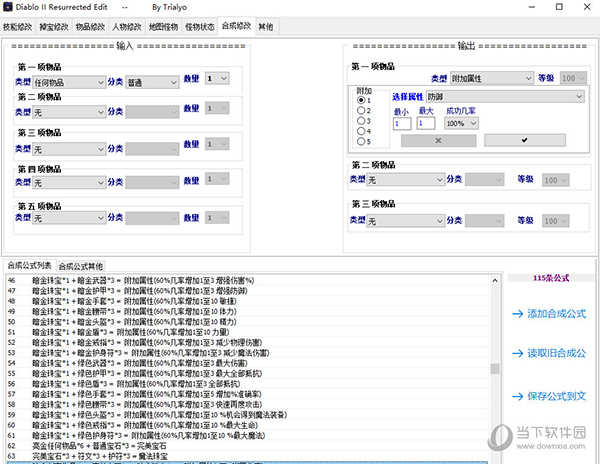Viewport: 600px width, 464px height.
Task: Minimize the editor window
Action: pyautogui.click(x=532, y=7)
